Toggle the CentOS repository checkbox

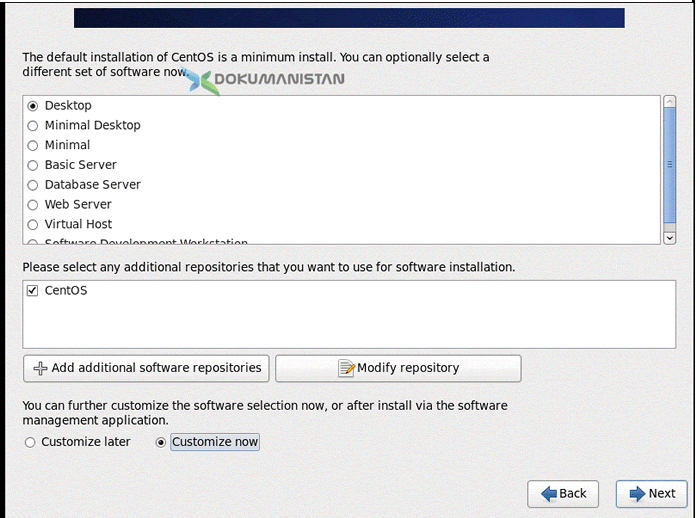tap(32, 291)
